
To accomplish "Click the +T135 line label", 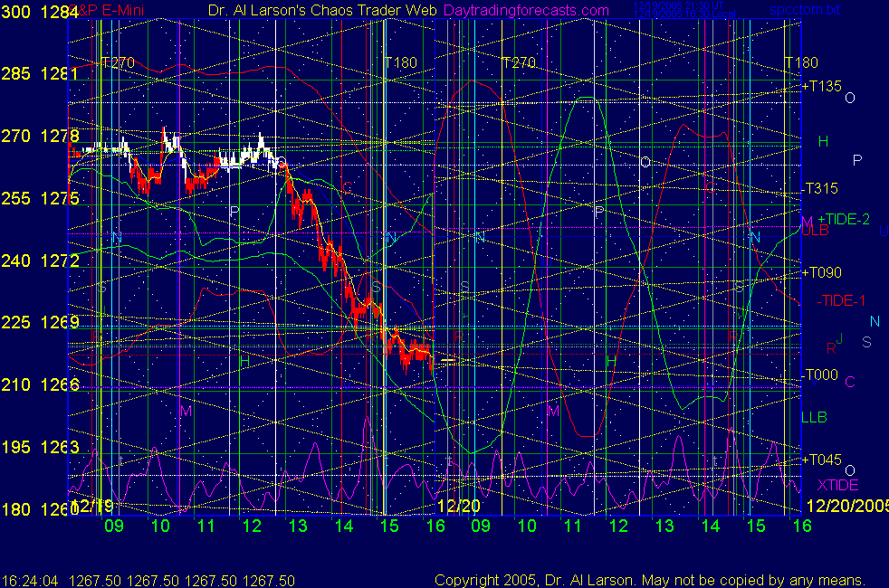I will point(821,86).
